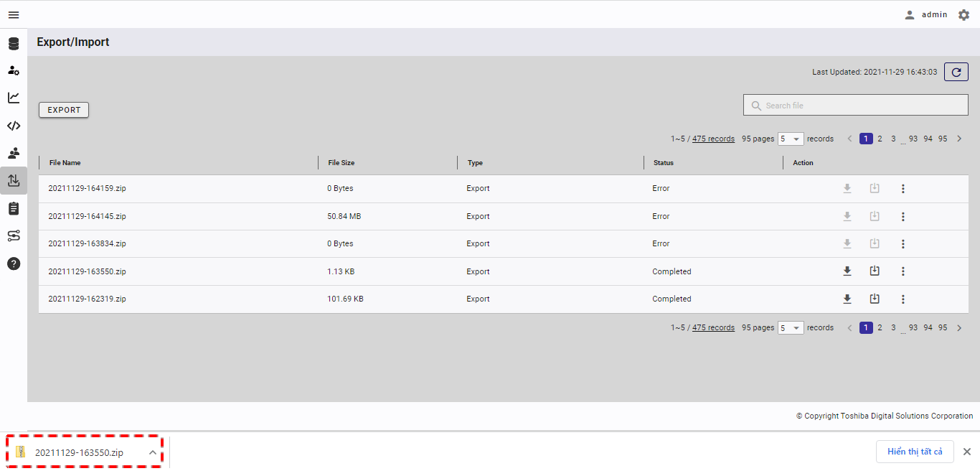Sort by the Status column header
This screenshot has width=980, height=471.
tap(664, 163)
